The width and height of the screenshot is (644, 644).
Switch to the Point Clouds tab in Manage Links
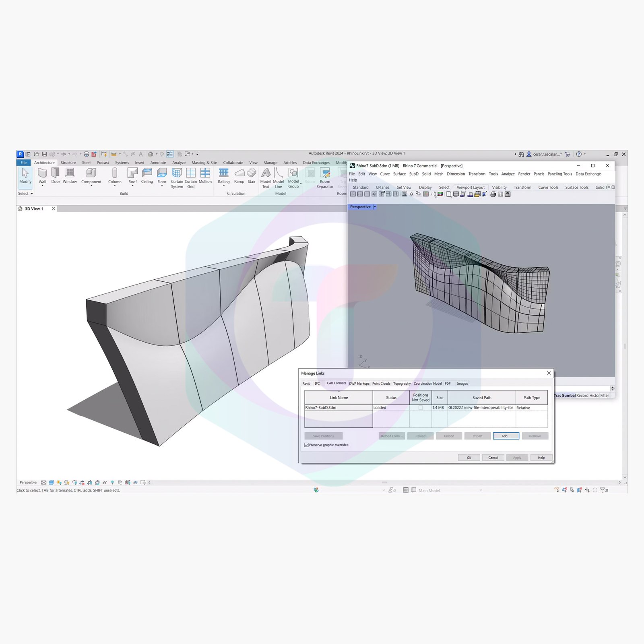(x=381, y=384)
